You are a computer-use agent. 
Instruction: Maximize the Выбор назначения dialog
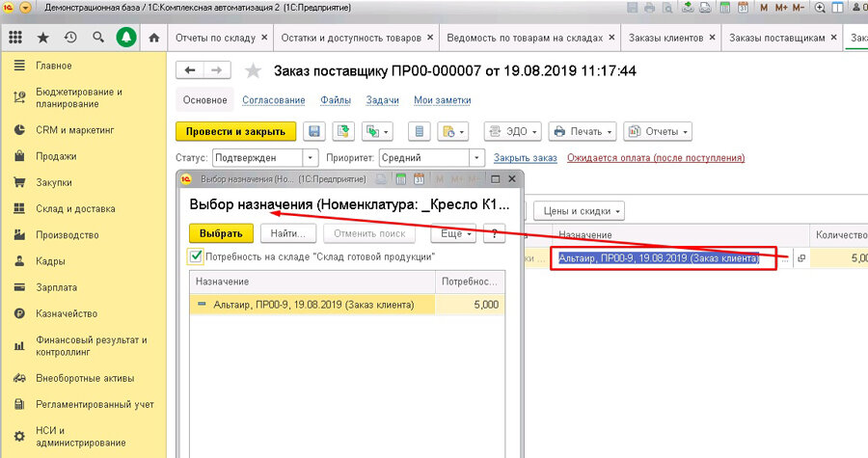496,179
